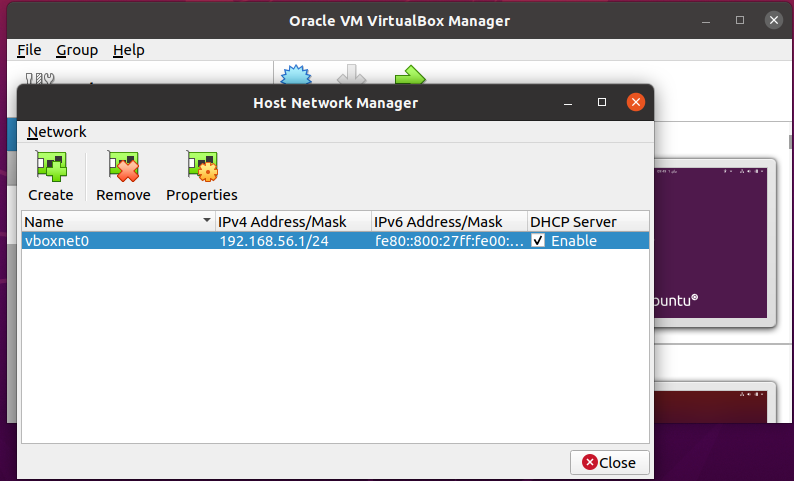The width and height of the screenshot is (794, 481).
Task: Click the grey down-arrow toolbar icon in VirtualBox Manager
Action: tap(352, 74)
